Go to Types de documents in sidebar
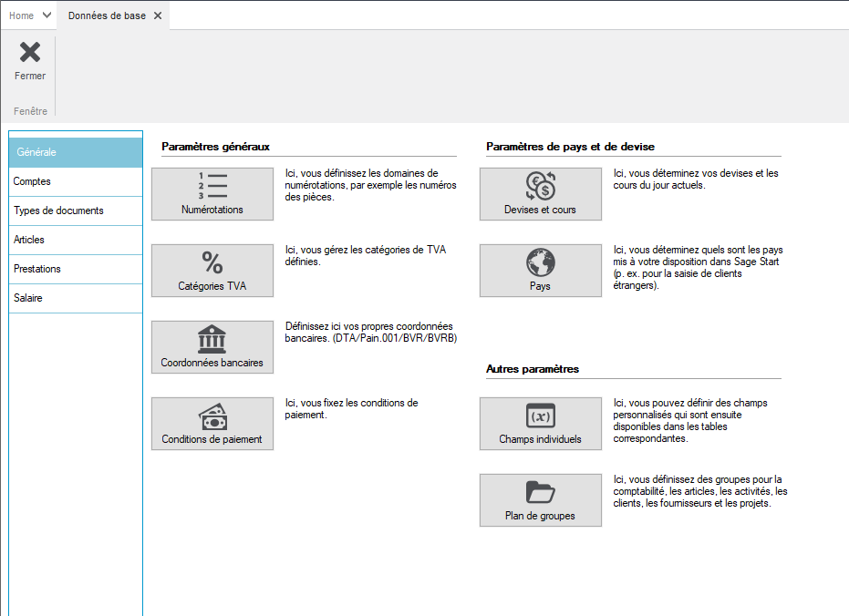 coord(76,210)
